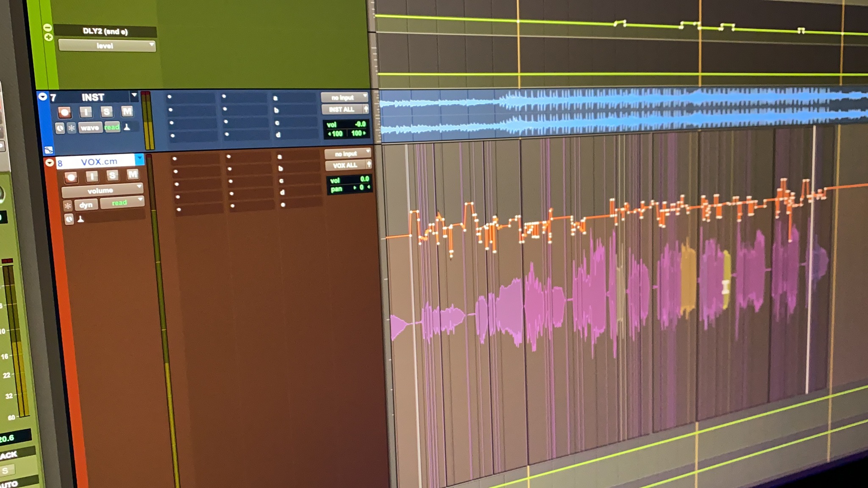The height and width of the screenshot is (488, 868).
Task: Click the blue automation lane icon below INST
Action: [x=48, y=150]
